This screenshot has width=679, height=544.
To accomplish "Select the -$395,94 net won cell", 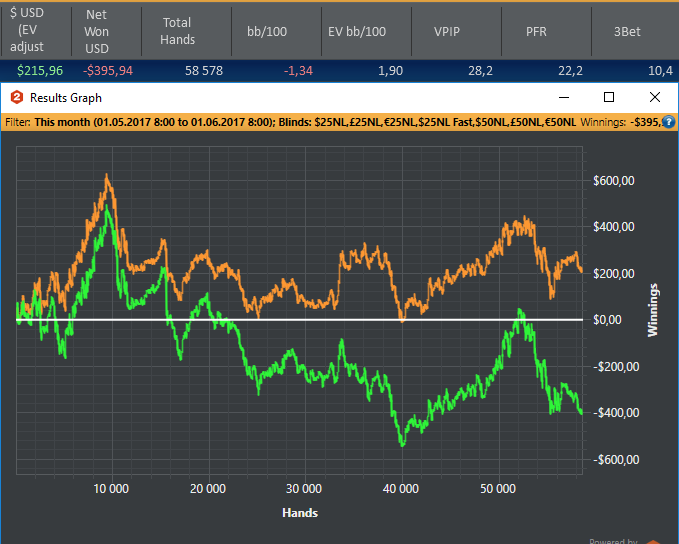I will [x=108, y=71].
